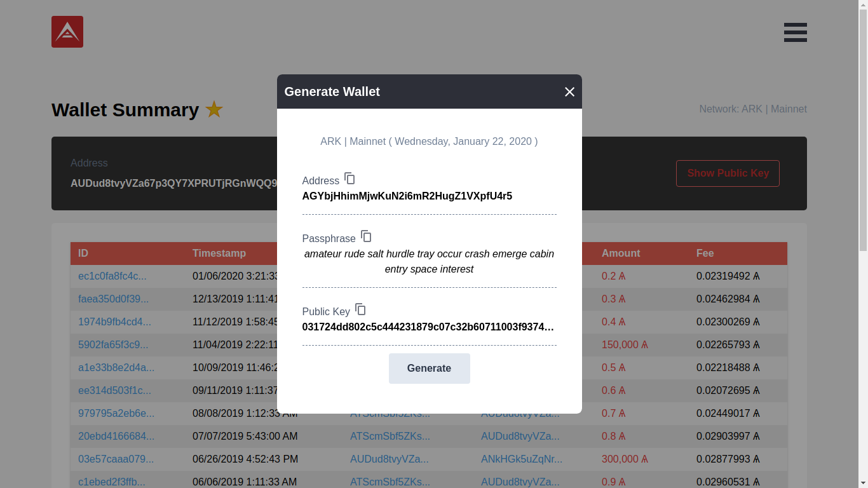Open recipient ANkHGk5uZqNr... link
The width and height of the screenshot is (868, 488).
point(522,459)
